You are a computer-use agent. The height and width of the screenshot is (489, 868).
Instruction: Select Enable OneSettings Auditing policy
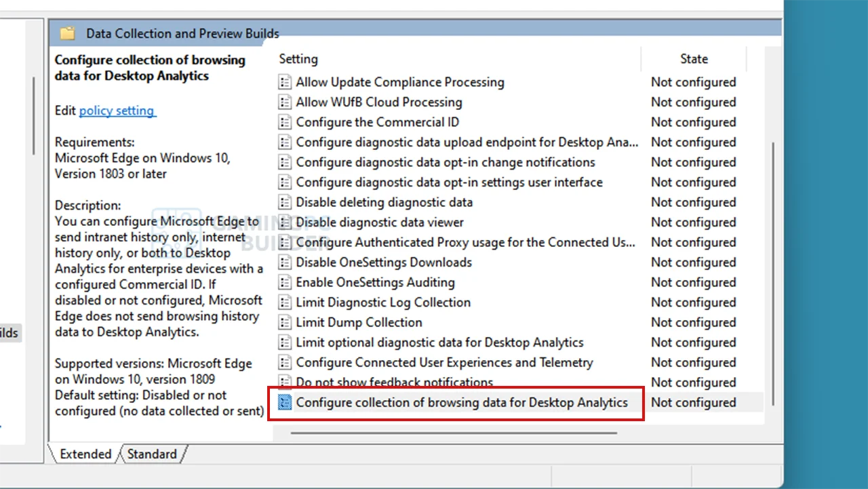tap(376, 282)
